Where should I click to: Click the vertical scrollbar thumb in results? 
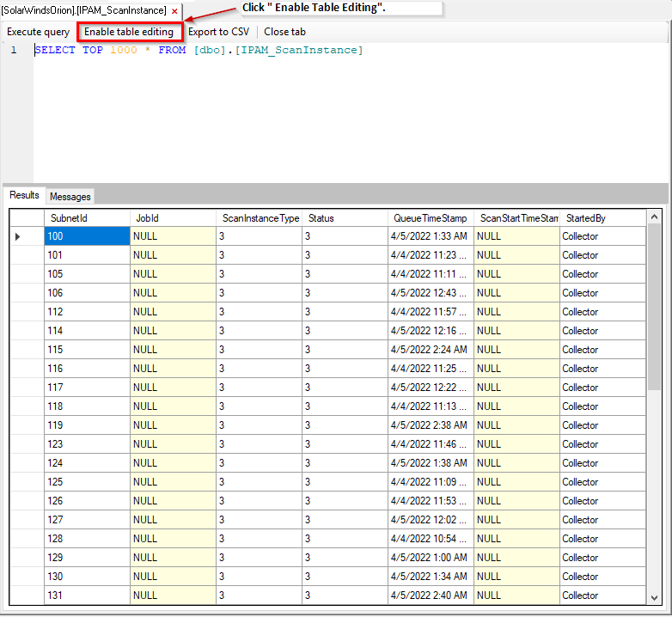point(654,308)
